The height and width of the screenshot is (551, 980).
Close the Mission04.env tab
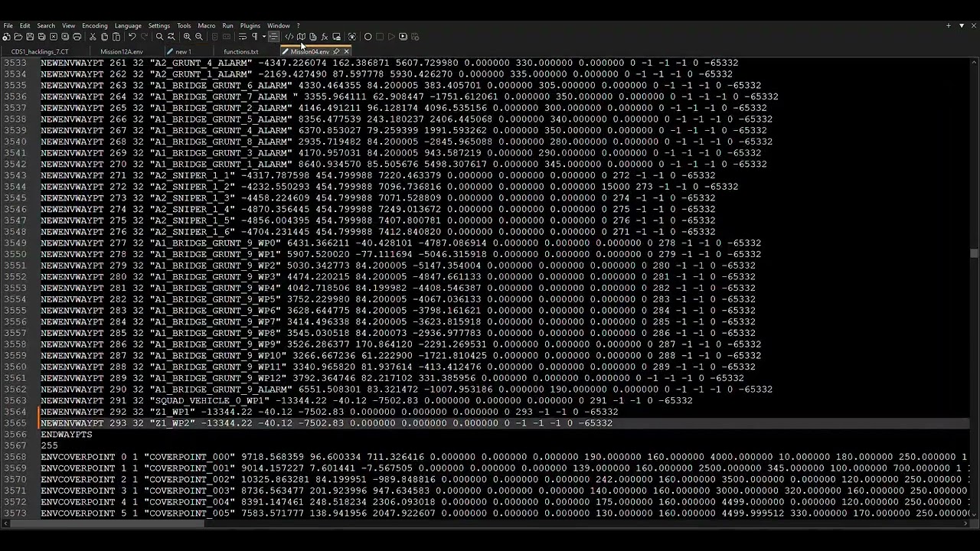(346, 52)
